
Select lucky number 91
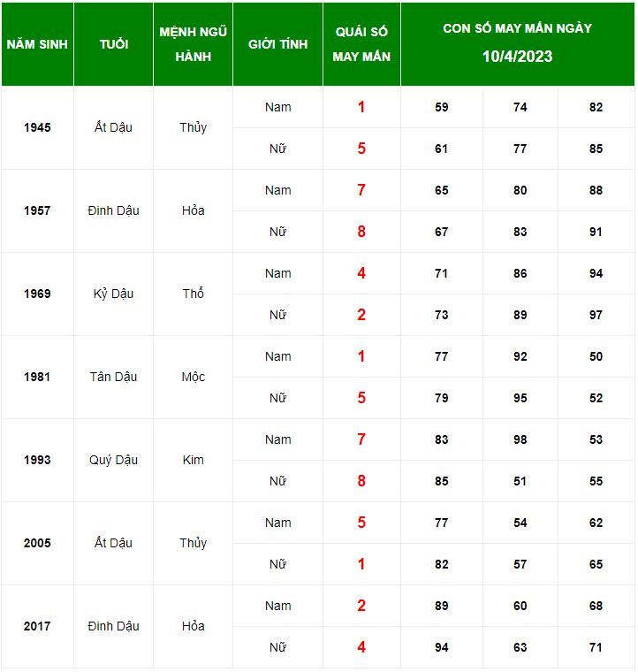click(596, 232)
